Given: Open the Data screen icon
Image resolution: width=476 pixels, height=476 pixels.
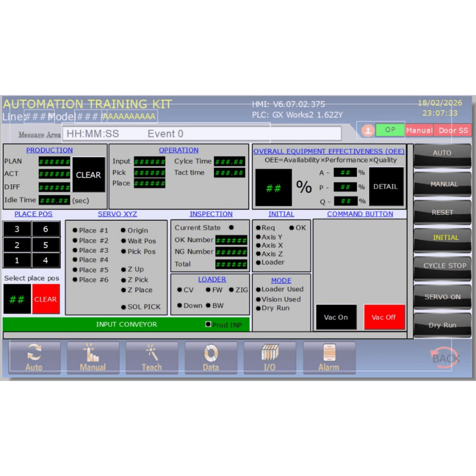Looking at the screenshot, I should (211, 358).
